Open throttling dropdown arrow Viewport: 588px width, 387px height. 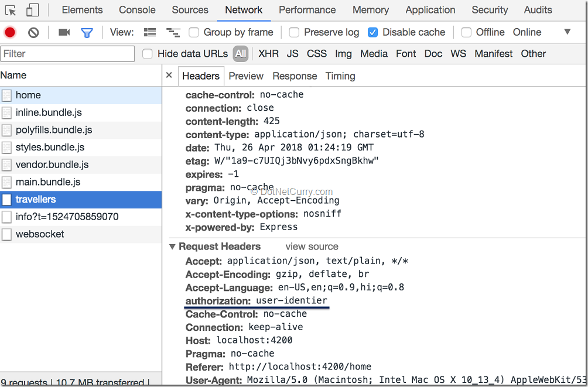[568, 32]
